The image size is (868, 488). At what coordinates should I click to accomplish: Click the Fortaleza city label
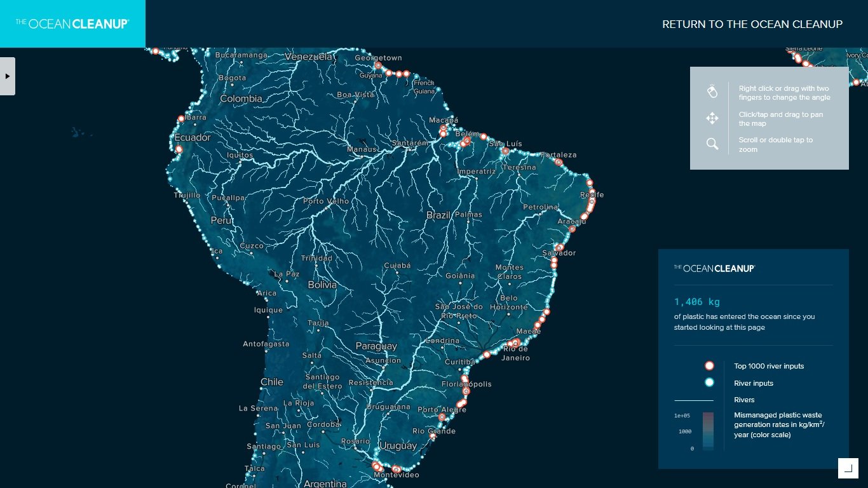tap(559, 154)
